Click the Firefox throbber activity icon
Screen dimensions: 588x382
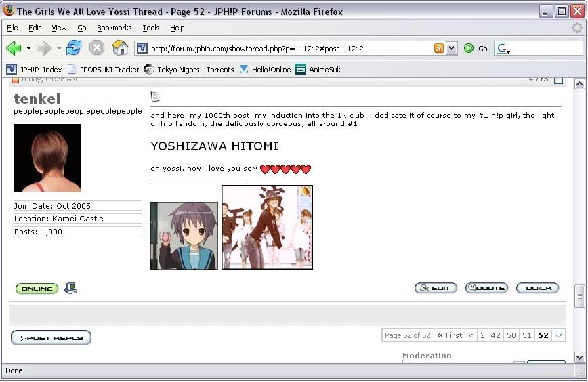[576, 28]
